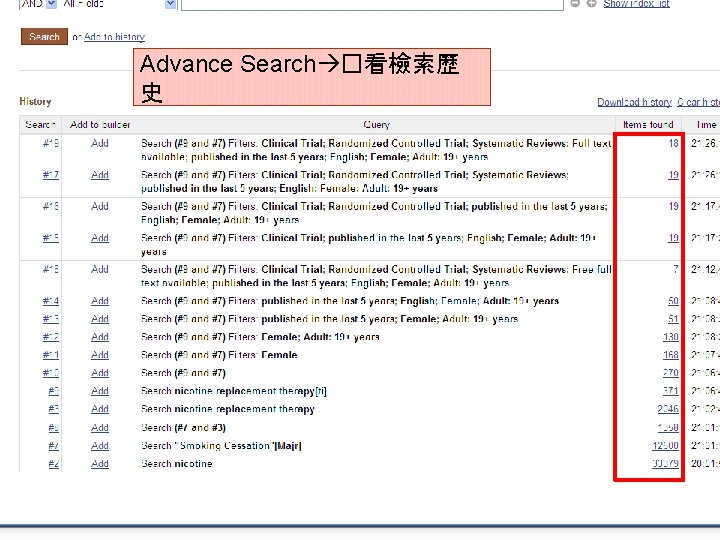
Task: Click Add in the Free full text row
Action: click(100, 269)
